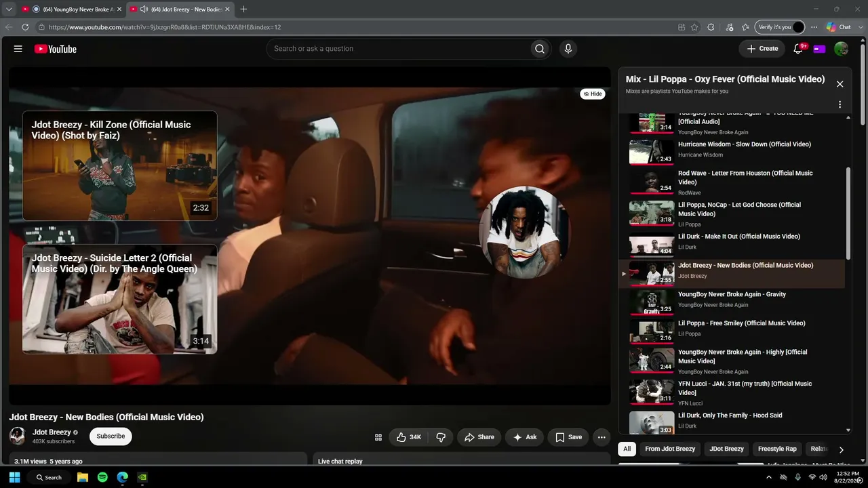Open a new browser tab

(x=243, y=9)
